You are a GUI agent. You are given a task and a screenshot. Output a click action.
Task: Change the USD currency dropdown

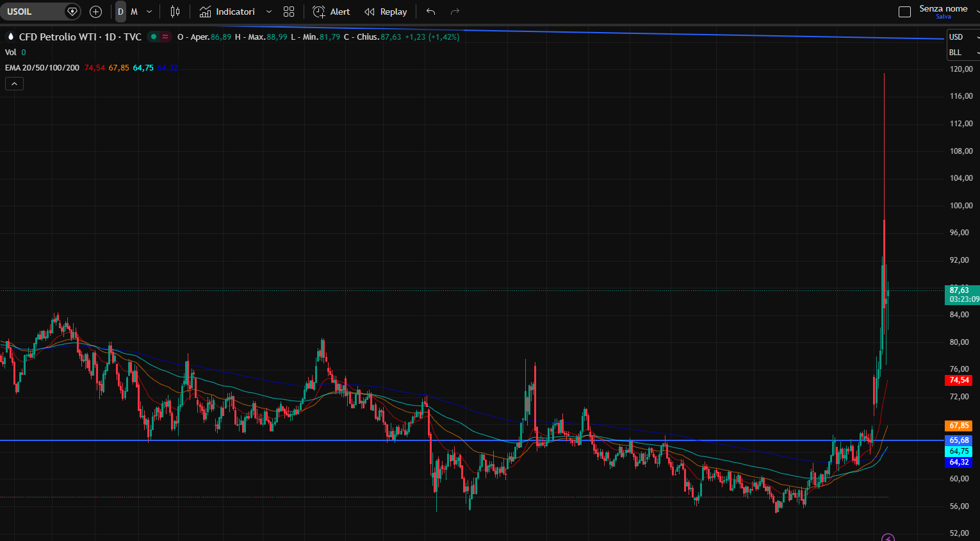click(963, 37)
